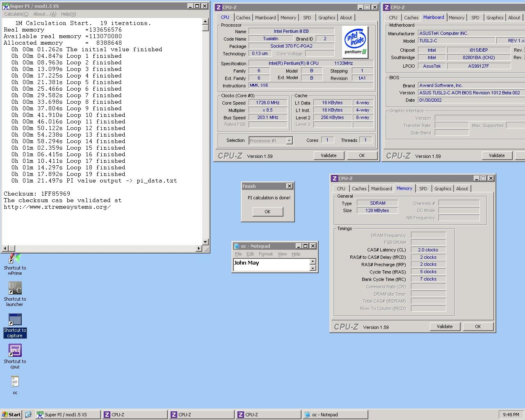Switch to Graphics tab in CPU window

coord(326,18)
